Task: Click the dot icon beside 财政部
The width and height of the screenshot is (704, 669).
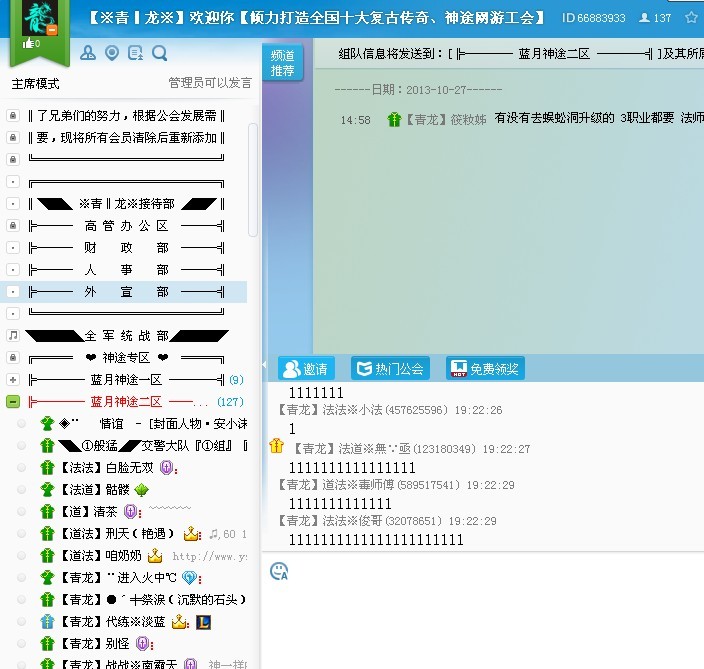Action: coord(13,247)
